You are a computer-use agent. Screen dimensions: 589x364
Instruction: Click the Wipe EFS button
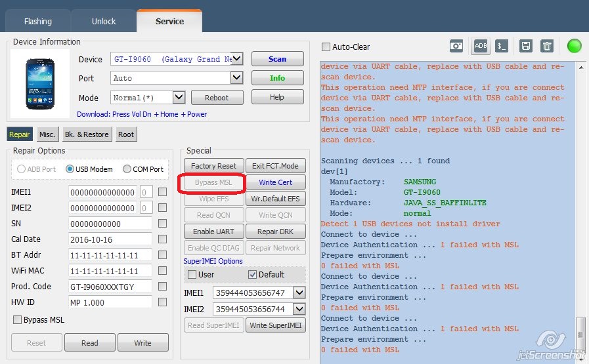214,199
